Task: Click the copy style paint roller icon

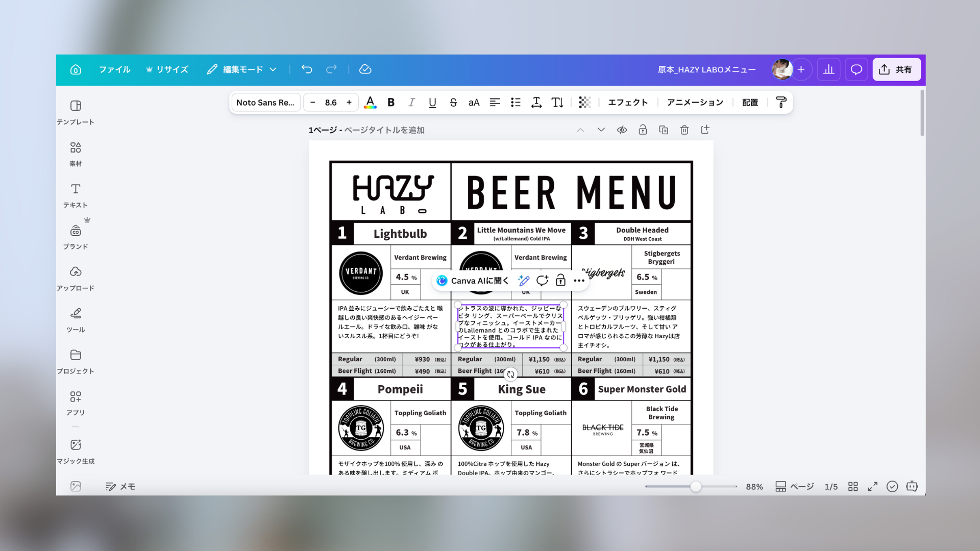Action: (780, 103)
